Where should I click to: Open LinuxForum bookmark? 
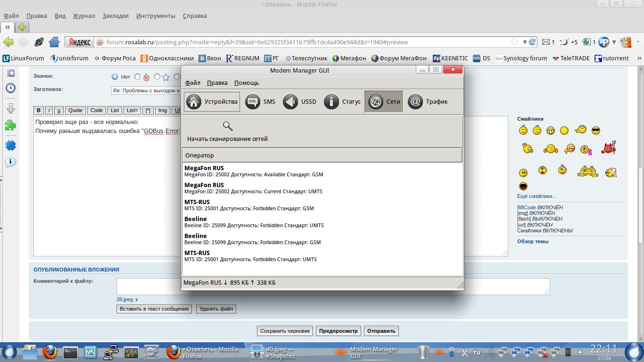pos(23,58)
